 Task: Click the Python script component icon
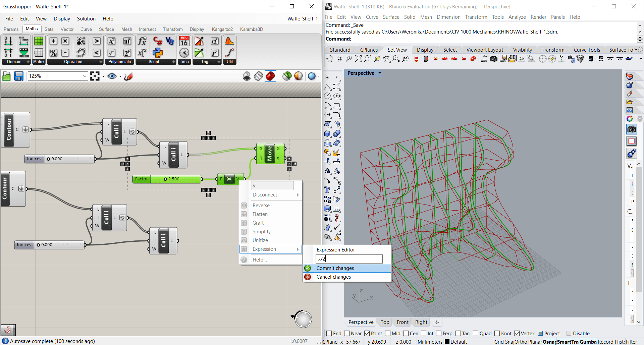[158, 53]
